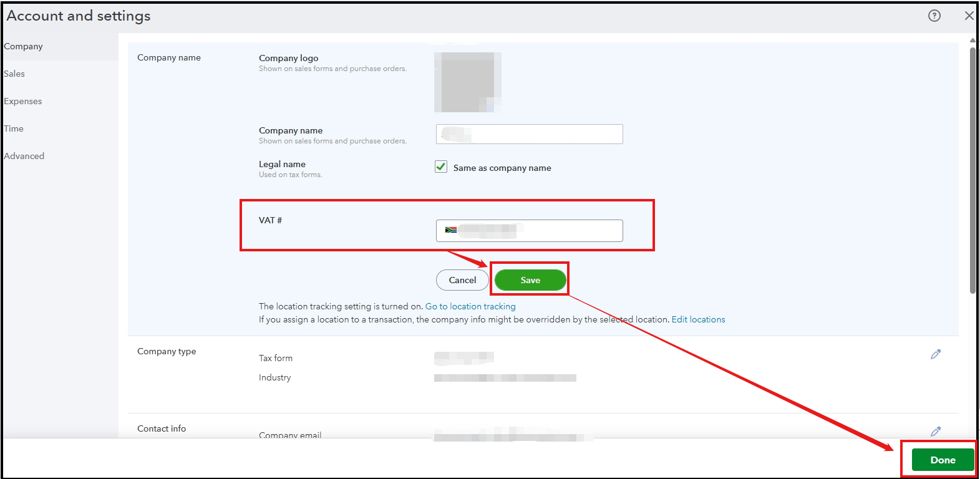Click the company logo image placeholder

pyautogui.click(x=468, y=82)
